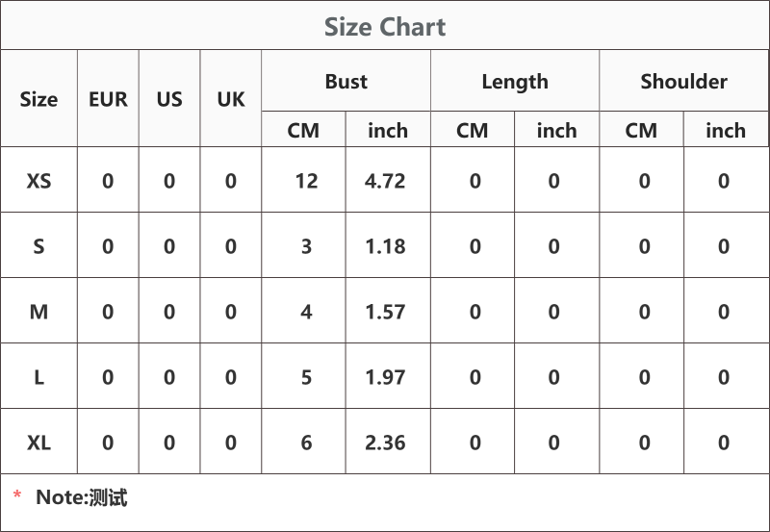Image resolution: width=770 pixels, height=532 pixels.
Task: Select the EUR column header
Action: click(108, 99)
